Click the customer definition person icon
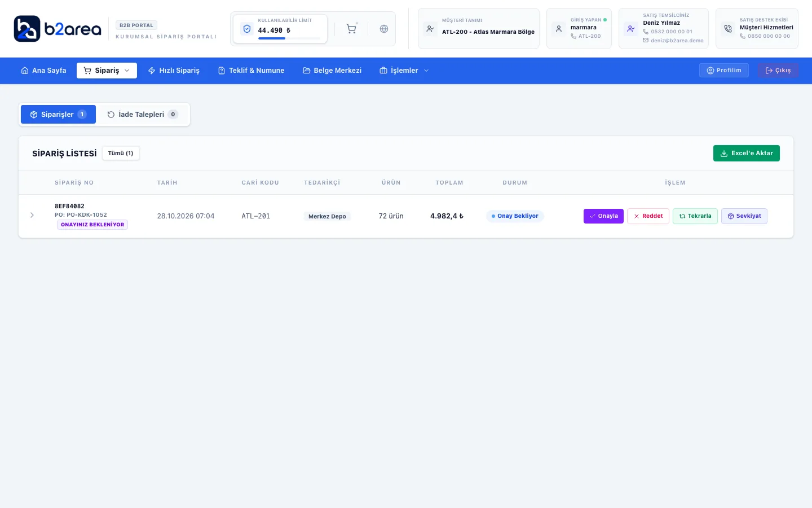This screenshot has width=812, height=508. pos(430,29)
